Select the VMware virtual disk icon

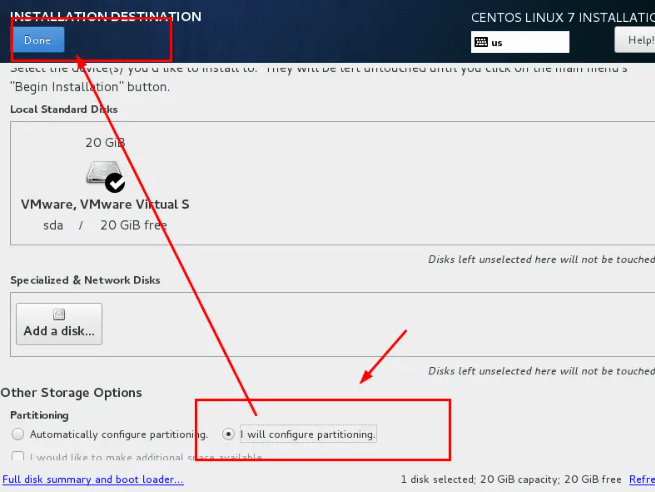coord(105,177)
